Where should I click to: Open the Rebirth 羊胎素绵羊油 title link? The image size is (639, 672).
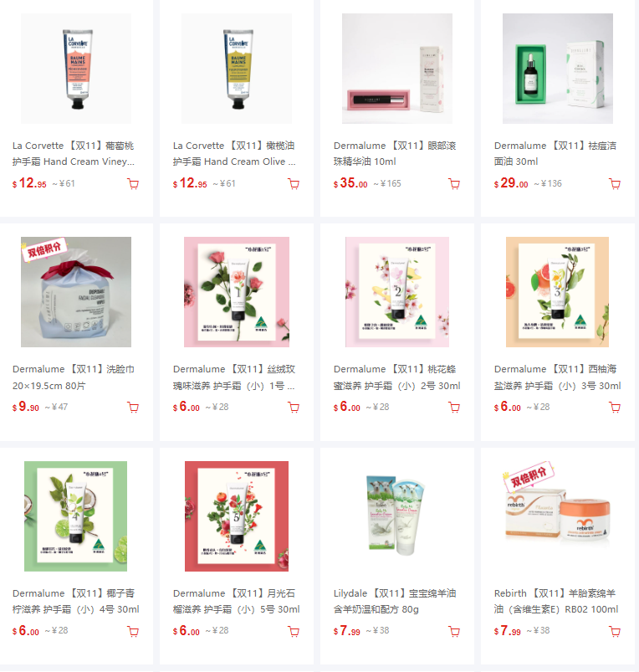(556, 601)
